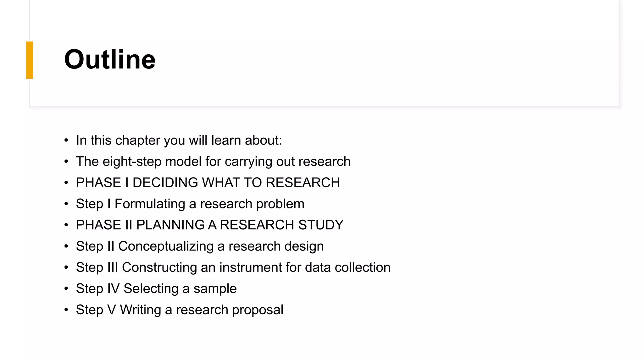Click the "Step III Constructing an instrument" line

click(233, 267)
